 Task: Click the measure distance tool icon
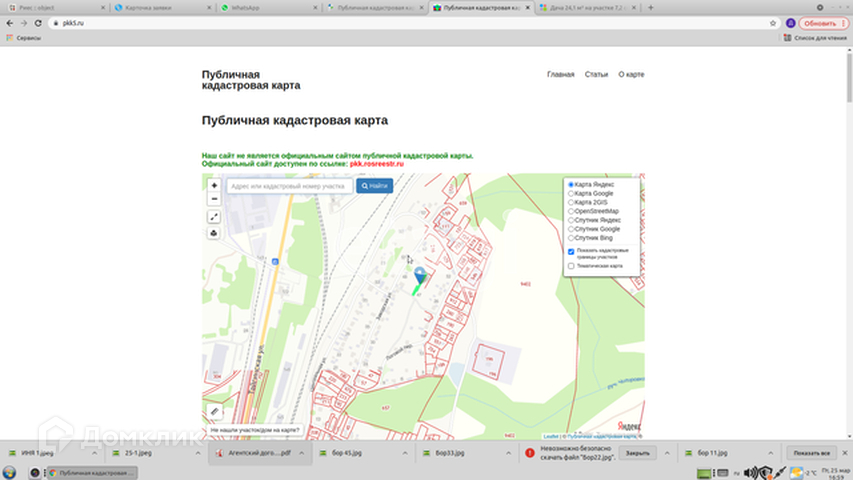[x=214, y=216]
